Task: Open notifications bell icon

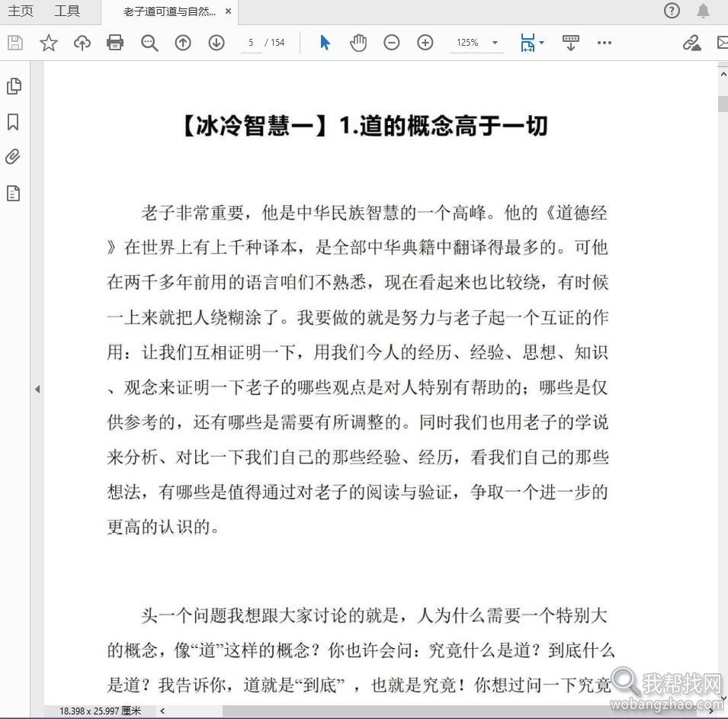Action: [704, 10]
